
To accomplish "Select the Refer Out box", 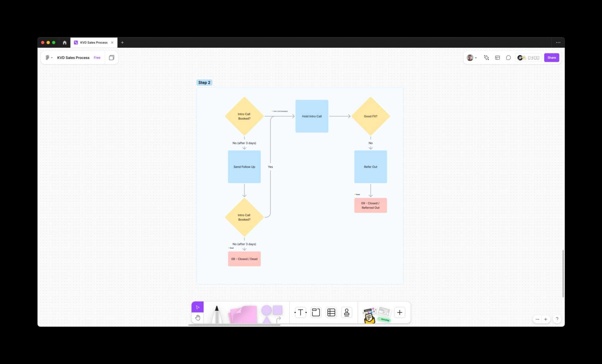I will click(x=370, y=167).
